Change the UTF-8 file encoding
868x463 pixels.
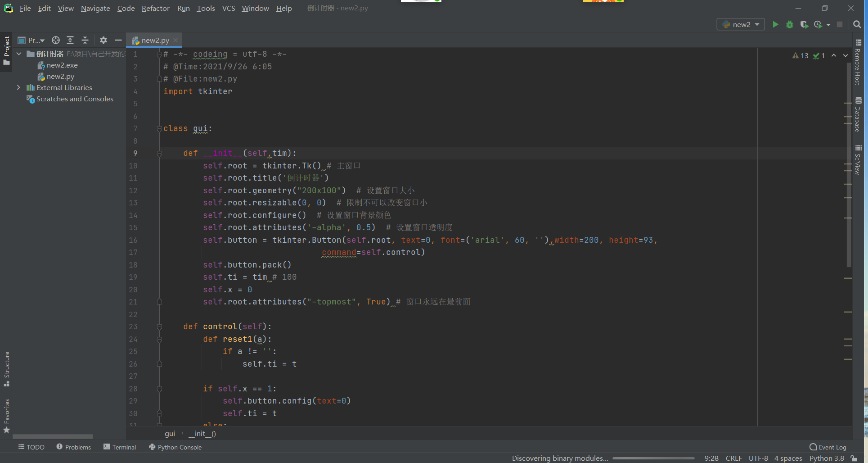pyautogui.click(x=758, y=458)
